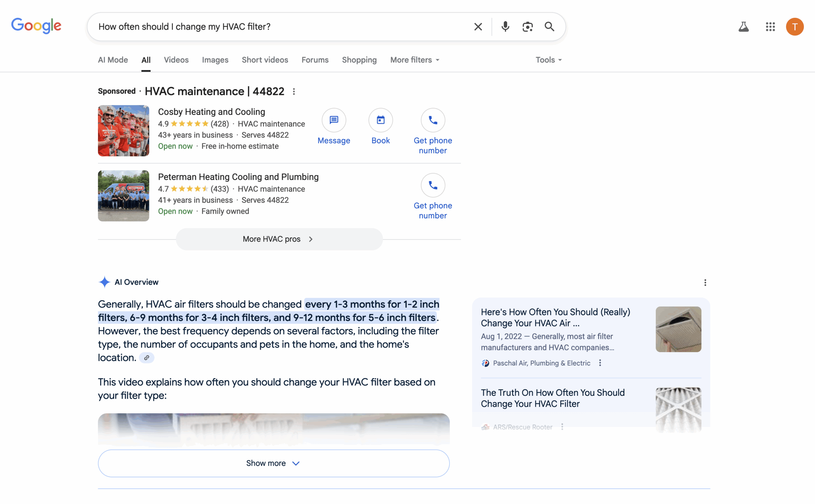Viewport: 815px width, 504px height.
Task: Open the Short videos tab
Action: pos(265,60)
